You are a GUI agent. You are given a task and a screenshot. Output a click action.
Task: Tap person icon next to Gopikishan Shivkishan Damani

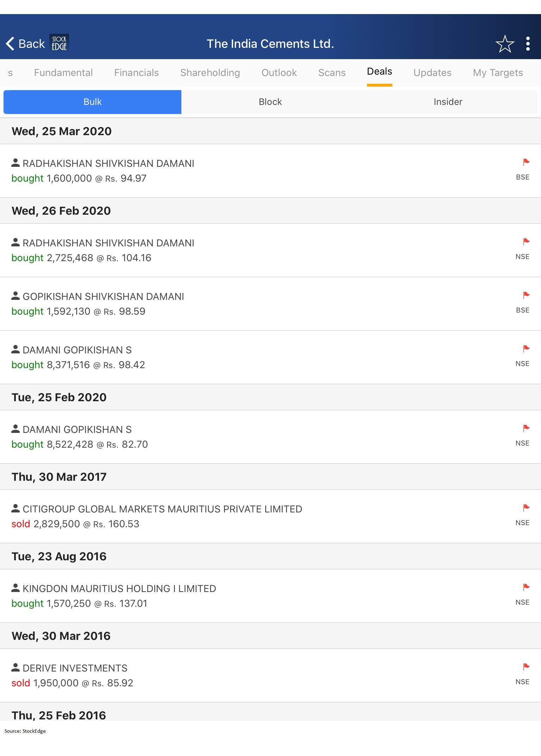[15, 296]
